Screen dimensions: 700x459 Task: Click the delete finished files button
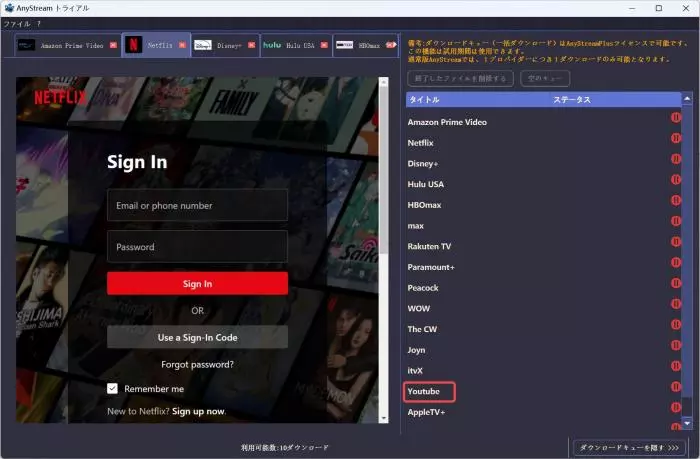click(460, 79)
